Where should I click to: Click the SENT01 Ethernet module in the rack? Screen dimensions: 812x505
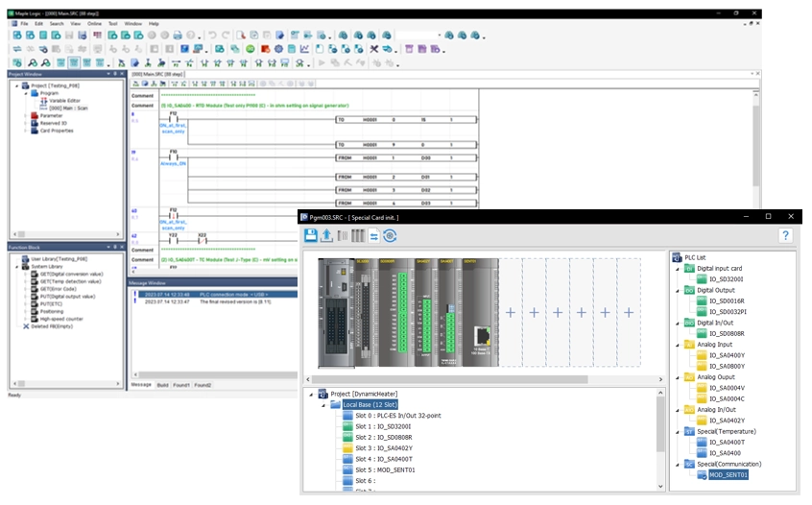[481, 312]
